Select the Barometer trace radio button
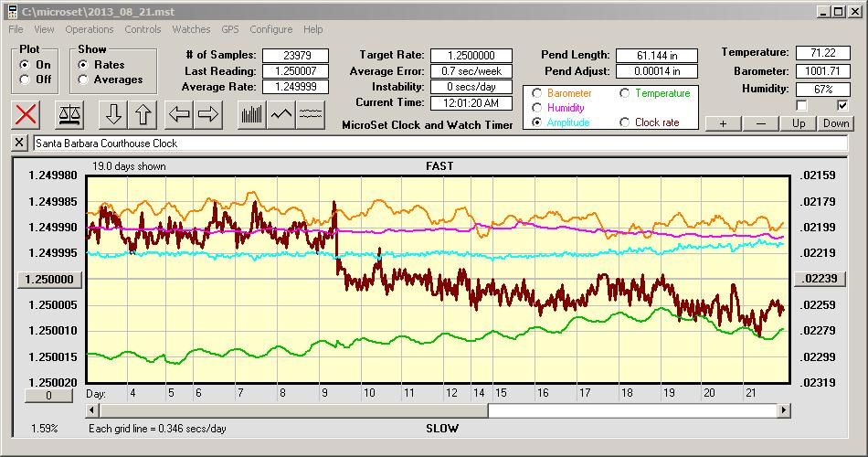 pos(536,93)
